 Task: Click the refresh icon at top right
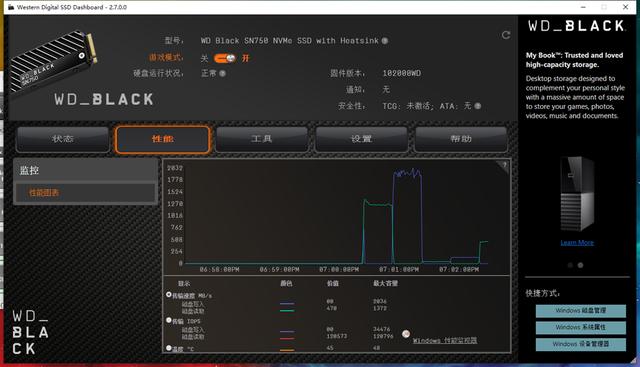pos(506,35)
